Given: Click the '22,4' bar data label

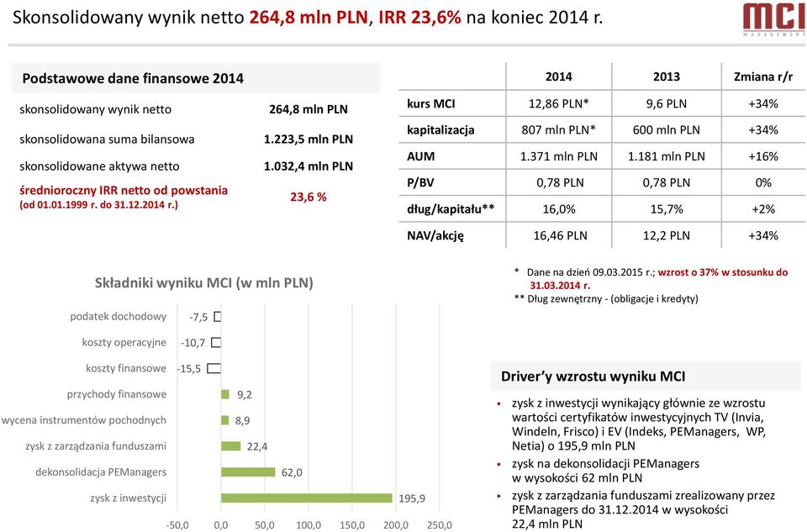Looking at the screenshot, I should [x=257, y=446].
